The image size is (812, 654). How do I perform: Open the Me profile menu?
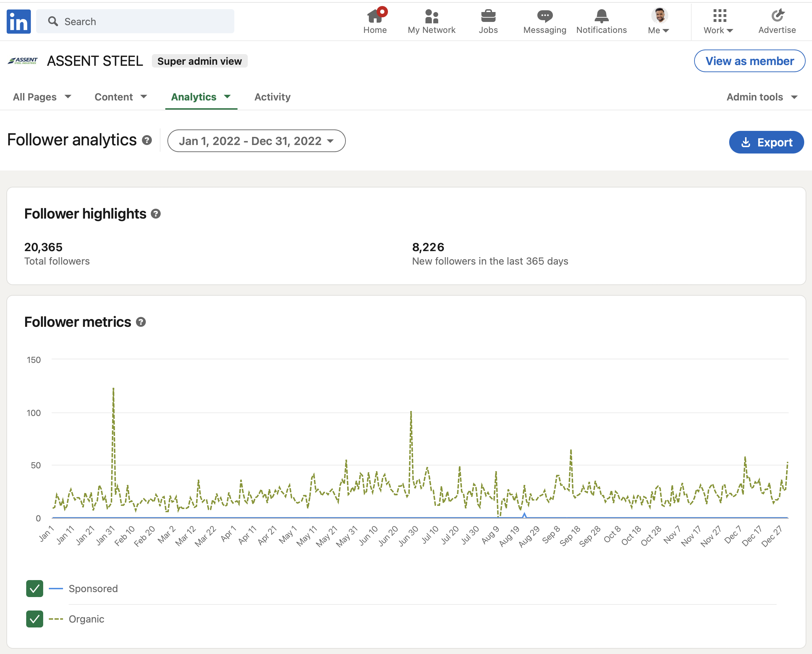coord(659,22)
